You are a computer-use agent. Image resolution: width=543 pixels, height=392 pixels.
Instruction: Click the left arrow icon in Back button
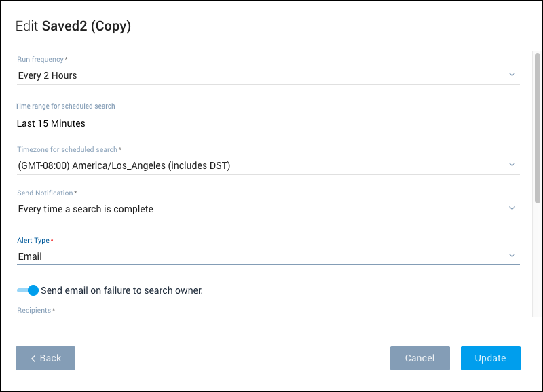(x=33, y=358)
